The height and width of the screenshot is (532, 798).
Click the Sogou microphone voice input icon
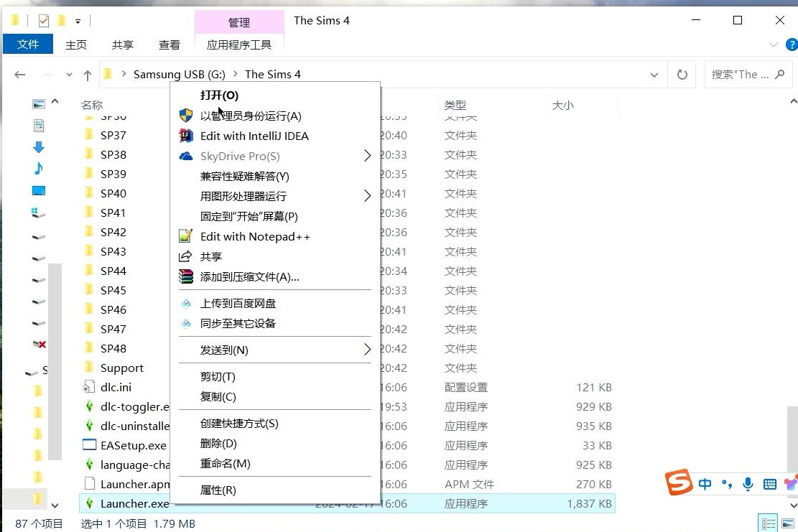[x=748, y=484]
